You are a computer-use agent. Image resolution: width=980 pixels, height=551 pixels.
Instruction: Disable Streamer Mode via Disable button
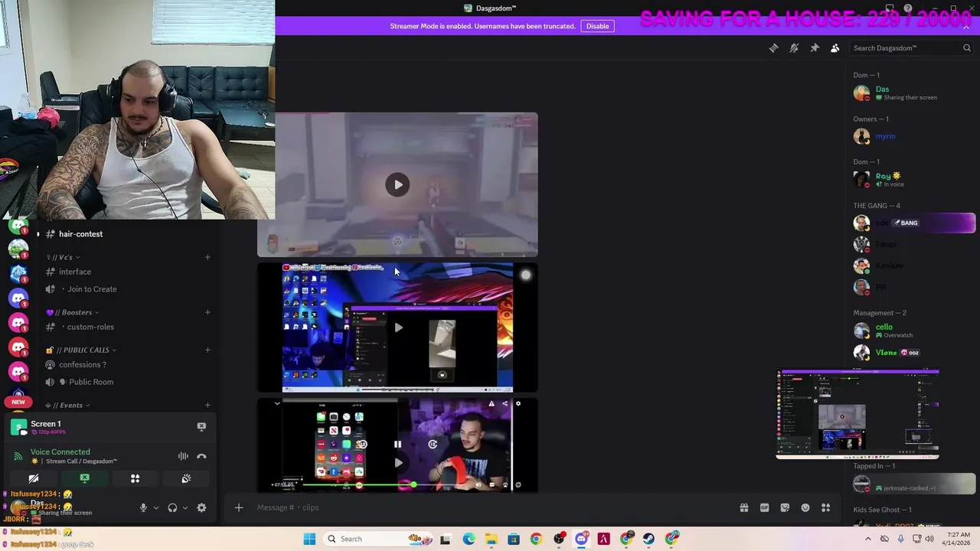click(597, 26)
